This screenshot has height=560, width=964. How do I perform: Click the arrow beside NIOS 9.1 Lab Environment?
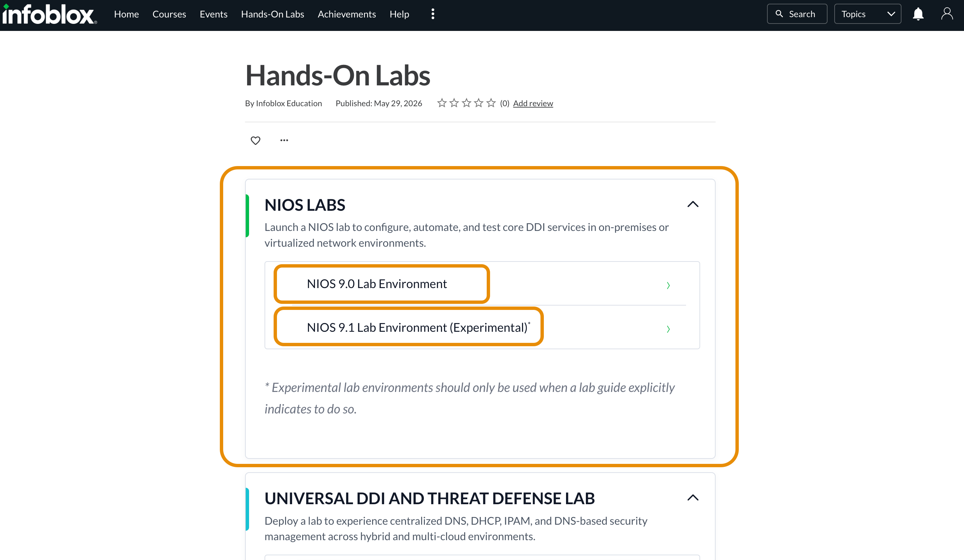click(668, 329)
